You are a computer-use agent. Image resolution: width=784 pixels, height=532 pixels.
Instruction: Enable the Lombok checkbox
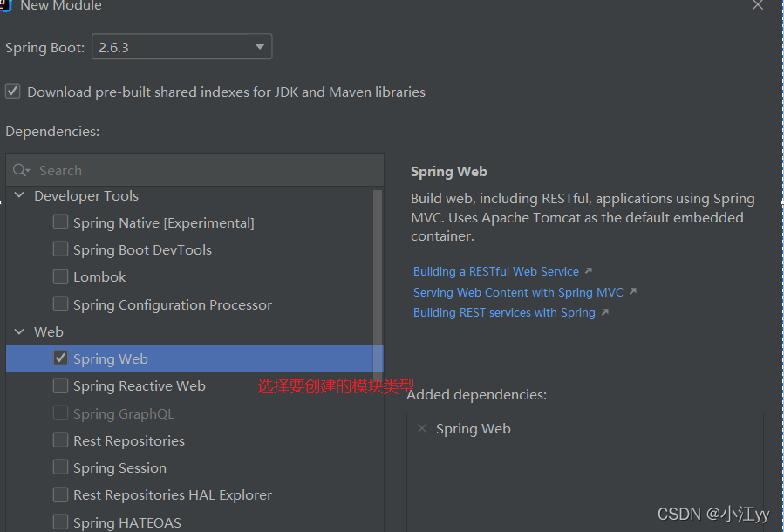[60, 276]
